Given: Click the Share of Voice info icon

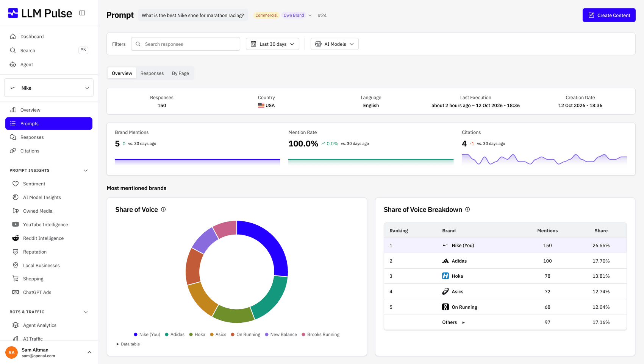Looking at the screenshot, I should point(163,209).
